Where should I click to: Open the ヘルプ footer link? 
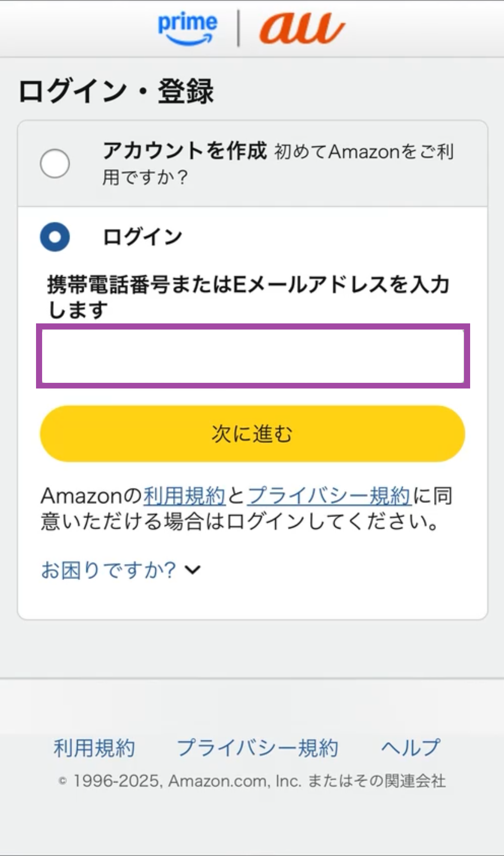tap(411, 748)
